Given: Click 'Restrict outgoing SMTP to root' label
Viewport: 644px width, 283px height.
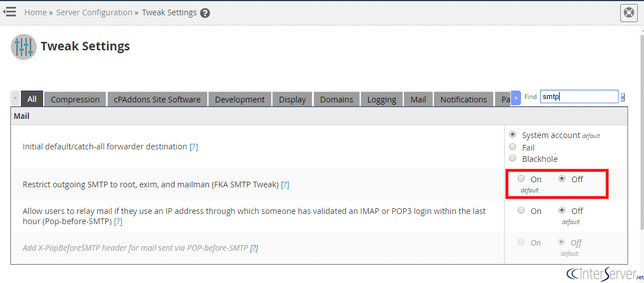Looking at the screenshot, I should pos(151,185).
